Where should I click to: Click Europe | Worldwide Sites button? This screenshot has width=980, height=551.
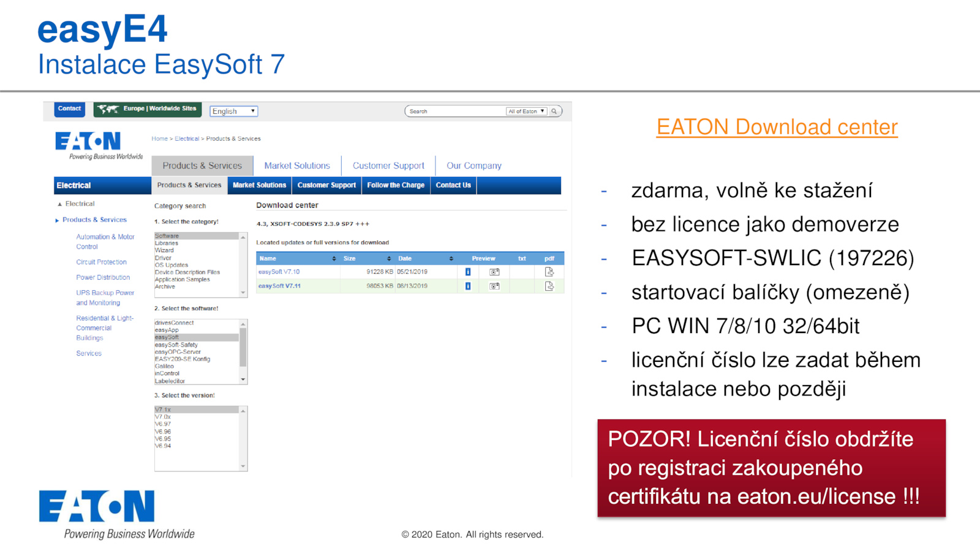click(x=147, y=109)
